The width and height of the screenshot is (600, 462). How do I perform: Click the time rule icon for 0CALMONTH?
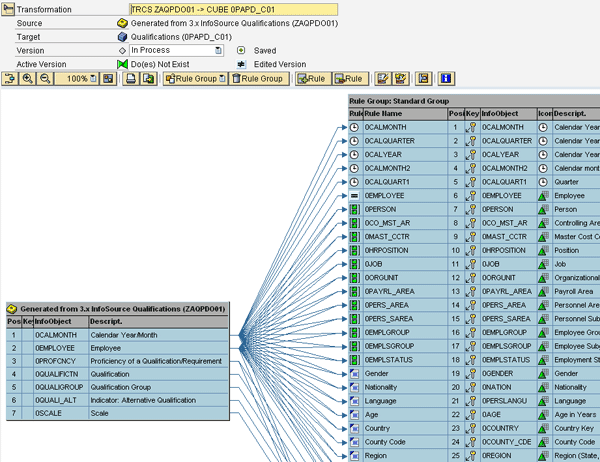355,127
